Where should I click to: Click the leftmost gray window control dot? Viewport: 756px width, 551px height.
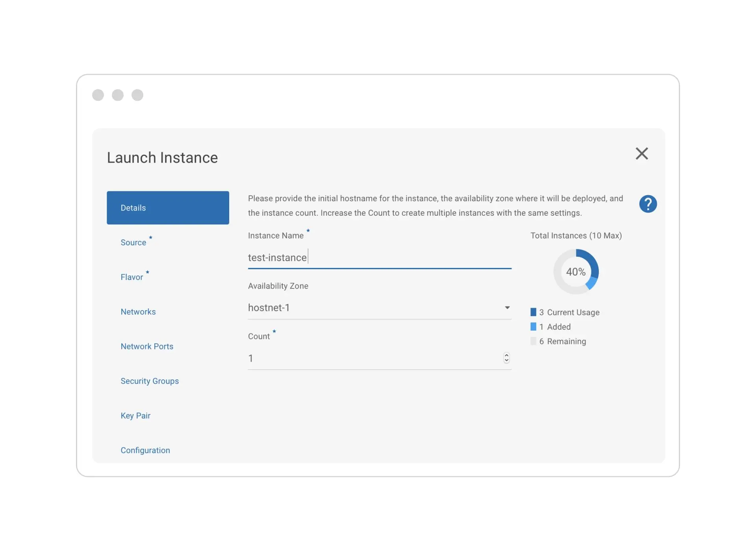click(x=98, y=95)
